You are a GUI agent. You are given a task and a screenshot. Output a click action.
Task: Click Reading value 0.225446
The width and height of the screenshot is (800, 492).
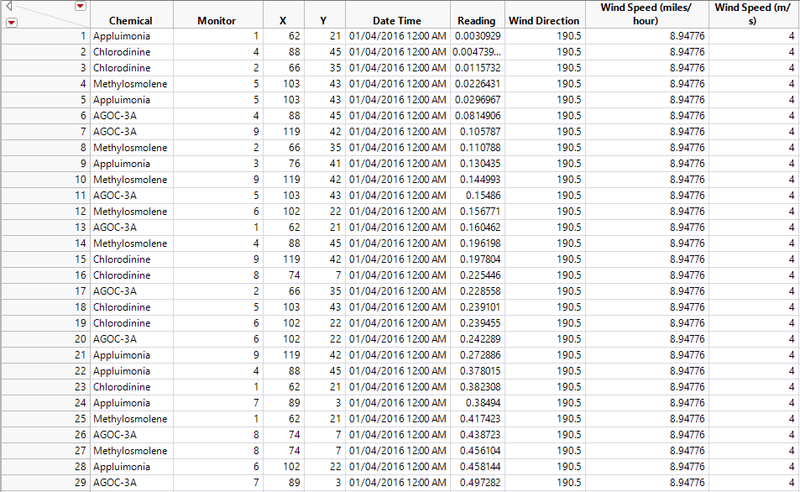click(x=480, y=275)
